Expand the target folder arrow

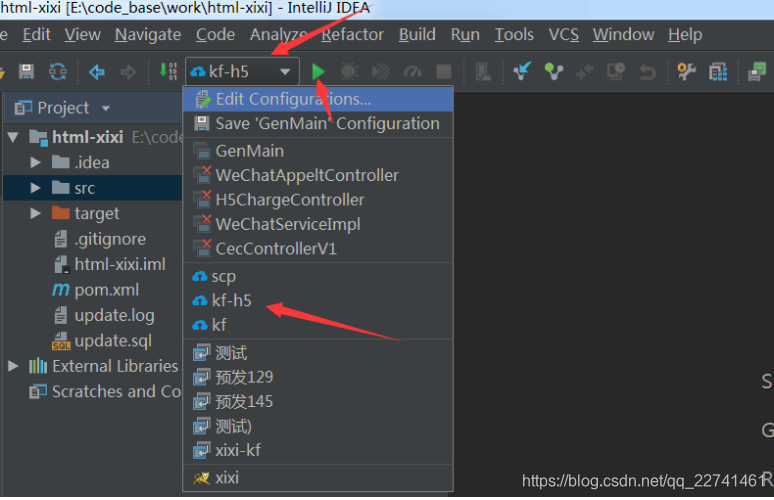[x=35, y=213]
